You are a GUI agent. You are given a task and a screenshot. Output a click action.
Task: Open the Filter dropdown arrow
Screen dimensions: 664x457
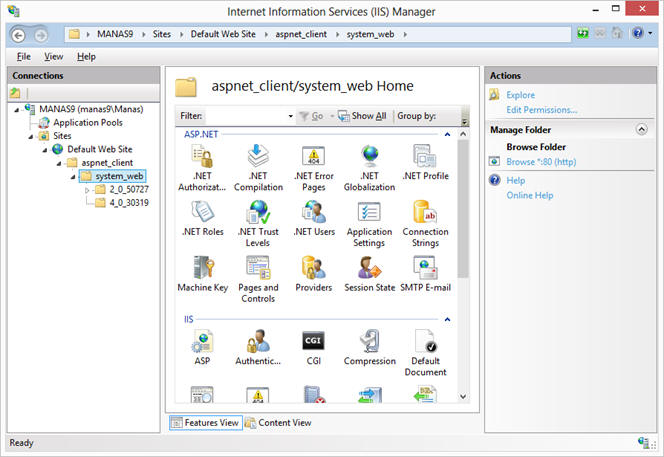pos(290,116)
